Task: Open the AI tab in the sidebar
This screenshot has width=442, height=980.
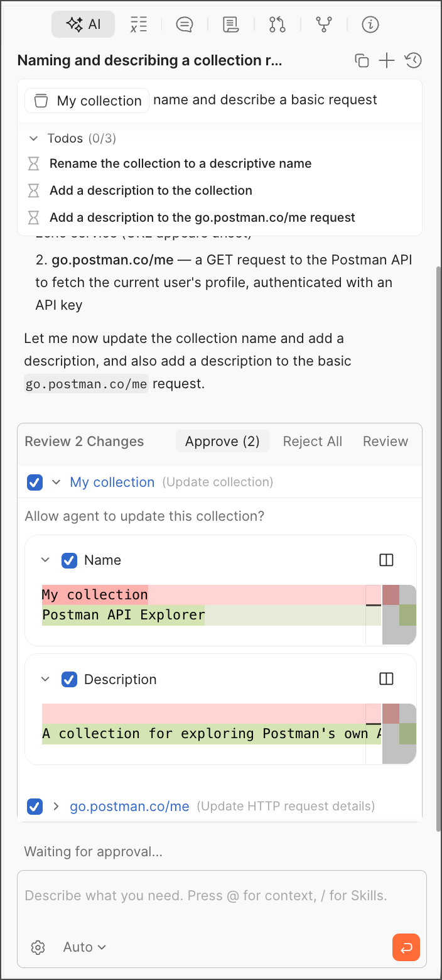Action: (x=83, y=24)
